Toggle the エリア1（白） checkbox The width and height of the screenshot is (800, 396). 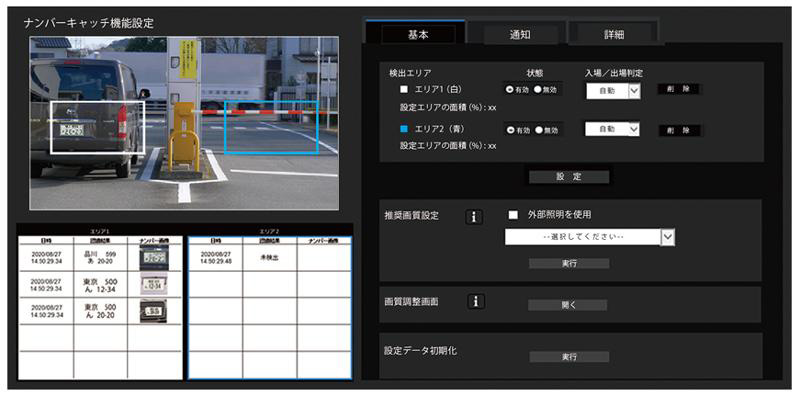tap(404, 89)
